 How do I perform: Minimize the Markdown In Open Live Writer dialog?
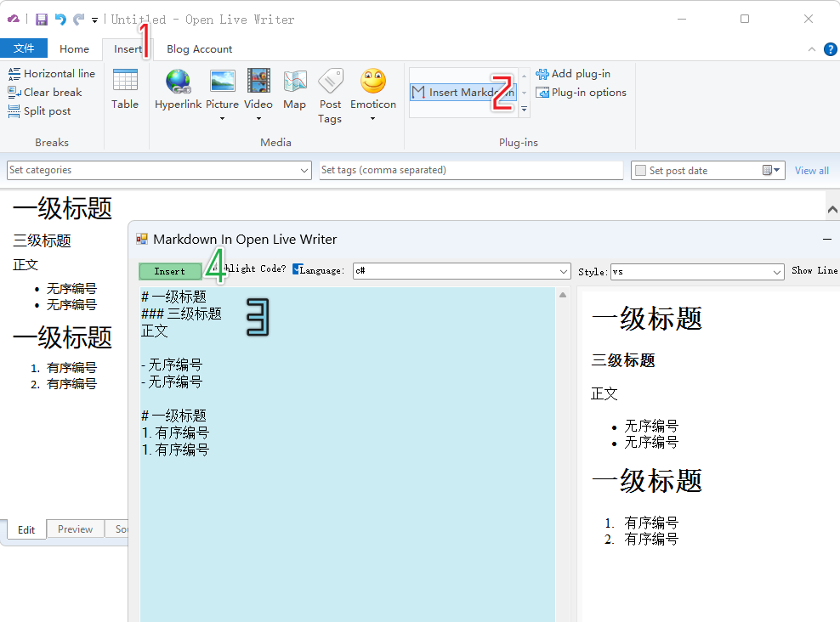point(827,240)
